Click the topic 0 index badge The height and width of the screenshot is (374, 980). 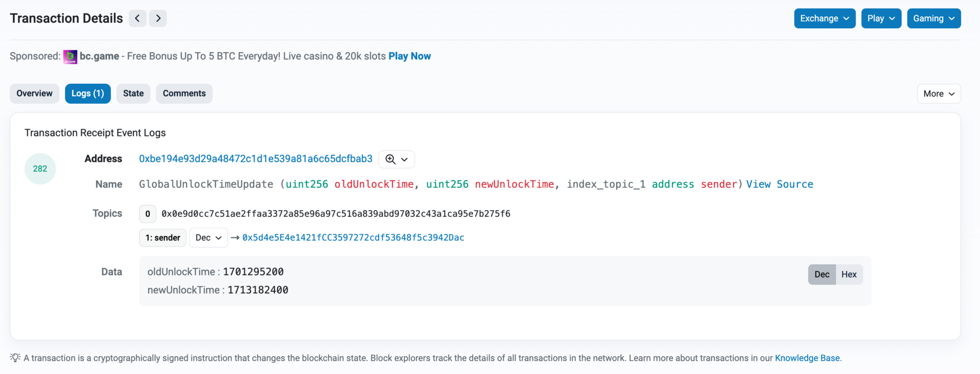(x=147, y=214)
